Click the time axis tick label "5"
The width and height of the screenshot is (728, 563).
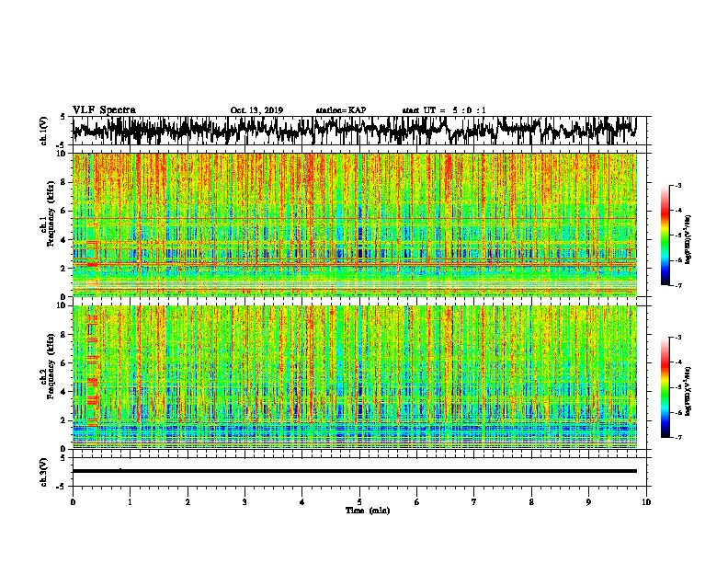point(359,502)
